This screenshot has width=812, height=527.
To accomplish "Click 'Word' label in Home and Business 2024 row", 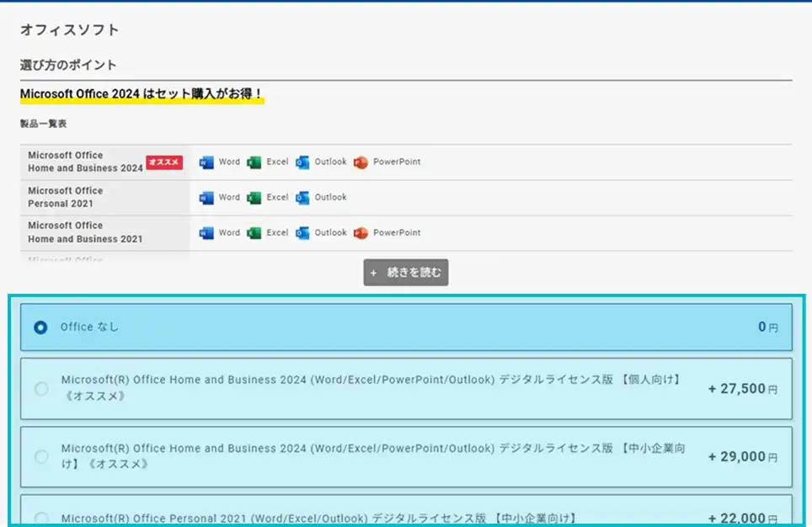I will pyautogui.click(x=229, y=162).
